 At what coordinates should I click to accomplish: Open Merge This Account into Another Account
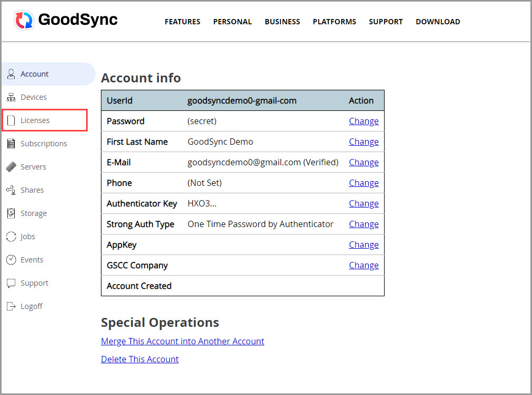click(x=182, y=341)
